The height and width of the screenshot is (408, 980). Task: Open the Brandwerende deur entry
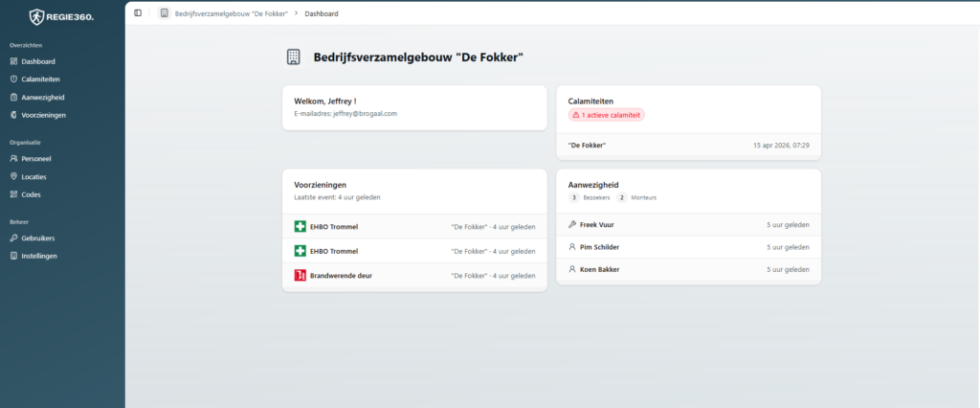[414, 276]
